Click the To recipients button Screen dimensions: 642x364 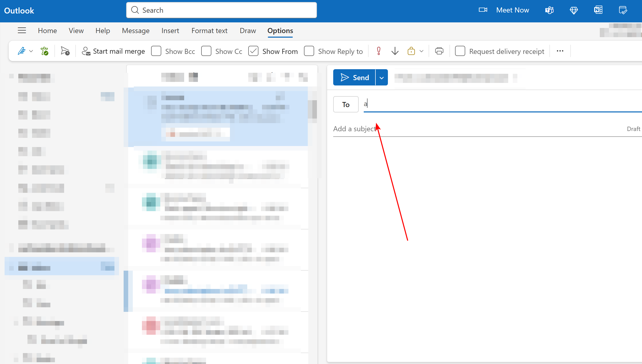346,104
